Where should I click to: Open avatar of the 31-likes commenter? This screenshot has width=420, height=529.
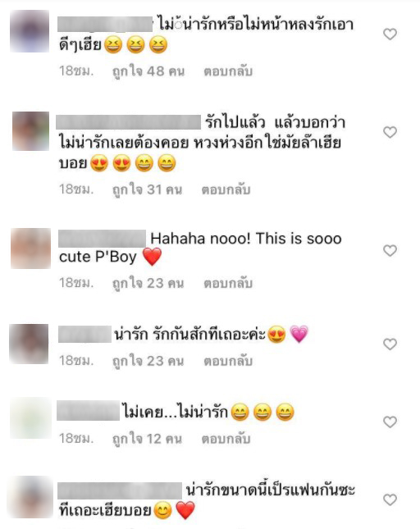pos(30,131)
